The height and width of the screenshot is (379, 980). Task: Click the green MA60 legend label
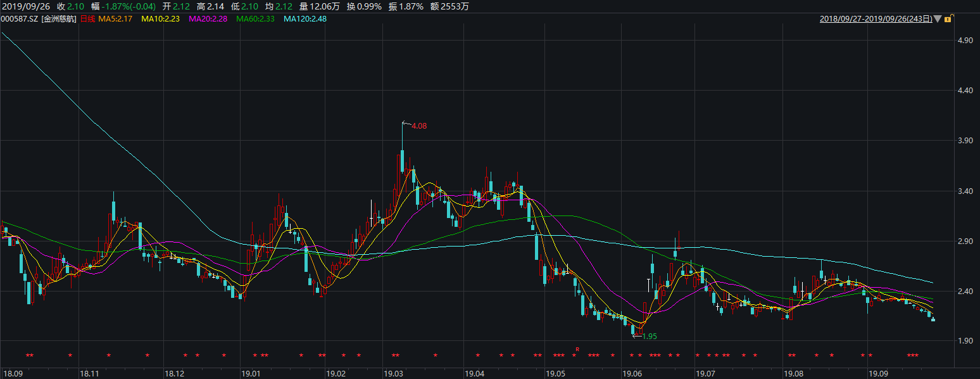[x=255, y=19]
